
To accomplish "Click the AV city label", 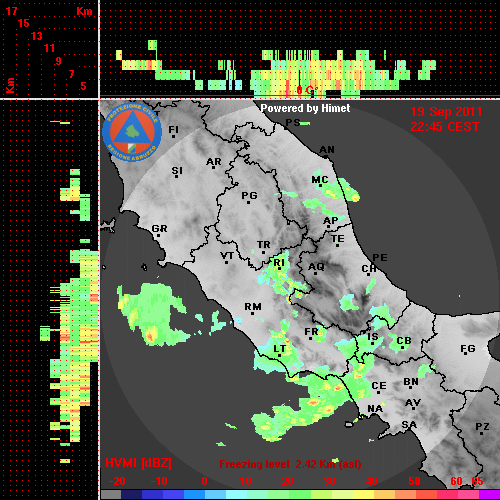I will [413, 403].
